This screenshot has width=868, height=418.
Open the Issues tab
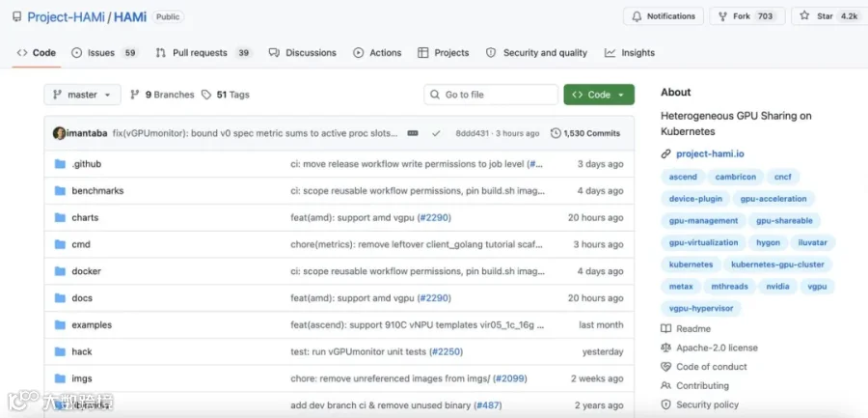click(104, 53)
